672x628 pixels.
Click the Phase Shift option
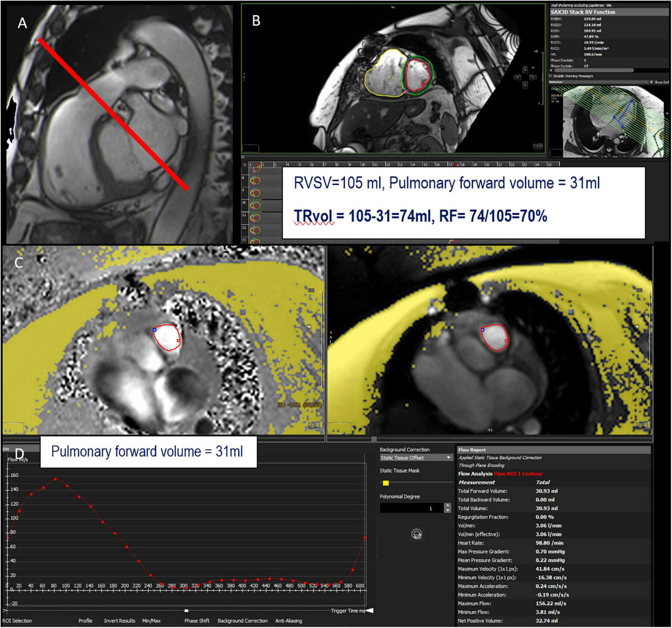click(197, 621)
